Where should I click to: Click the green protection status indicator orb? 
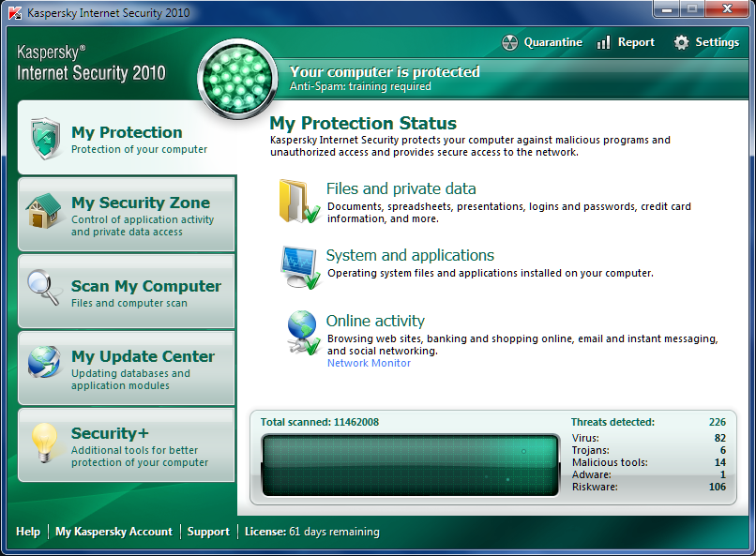pos(237,79)
